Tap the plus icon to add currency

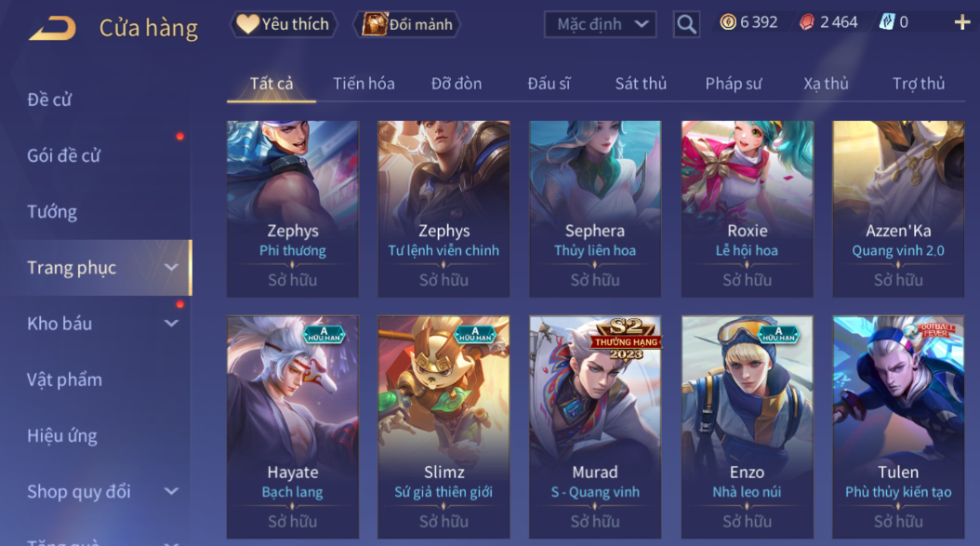pyautogui.click(x=962, y=23)
